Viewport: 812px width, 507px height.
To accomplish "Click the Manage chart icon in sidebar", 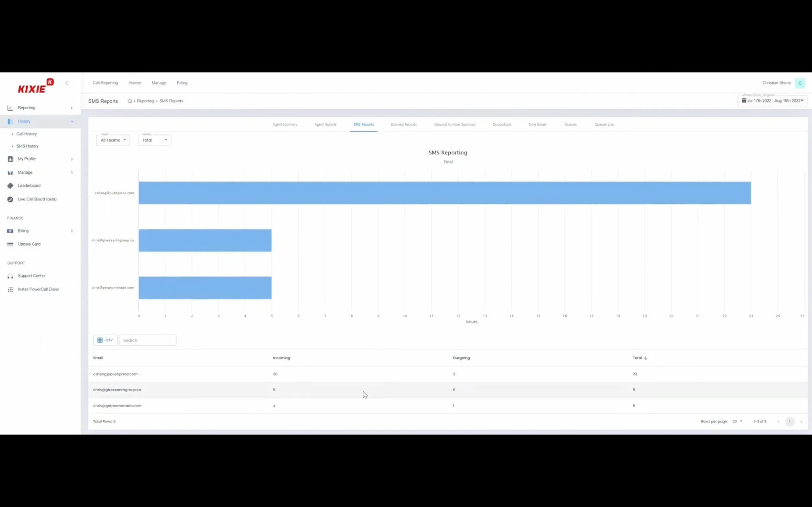I will pos(10,172).
